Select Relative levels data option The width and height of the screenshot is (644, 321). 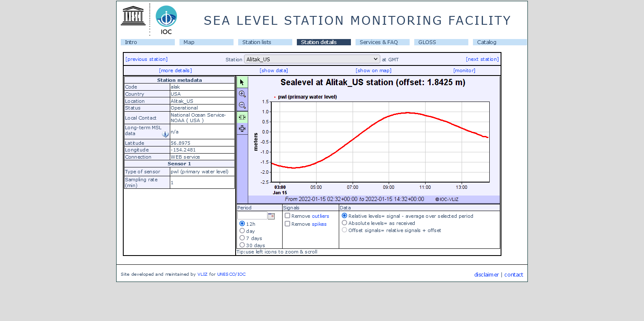345,216
